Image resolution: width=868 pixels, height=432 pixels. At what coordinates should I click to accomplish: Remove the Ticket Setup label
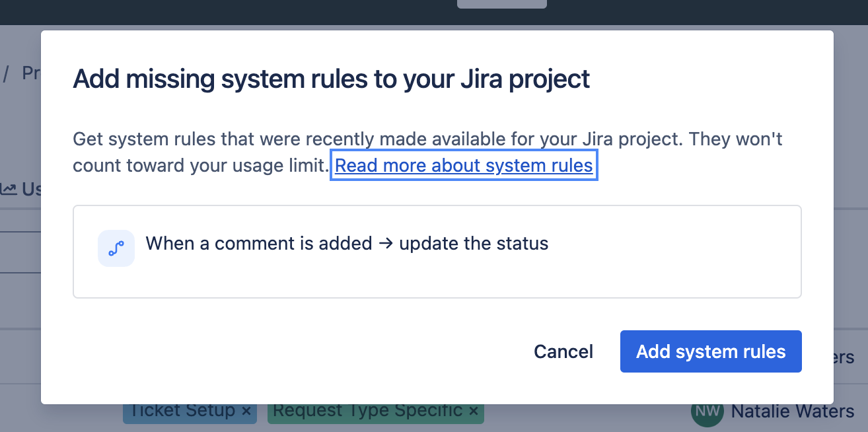click(x=246, y=411)
